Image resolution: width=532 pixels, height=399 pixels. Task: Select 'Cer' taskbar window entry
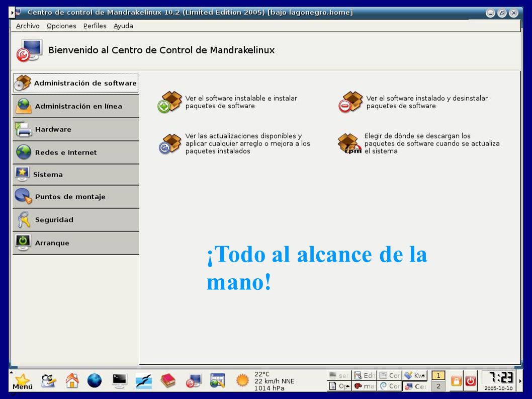coord(415,386)
